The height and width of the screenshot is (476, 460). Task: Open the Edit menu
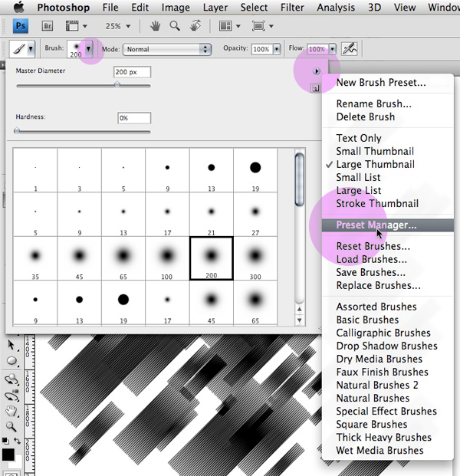(140, 7)
